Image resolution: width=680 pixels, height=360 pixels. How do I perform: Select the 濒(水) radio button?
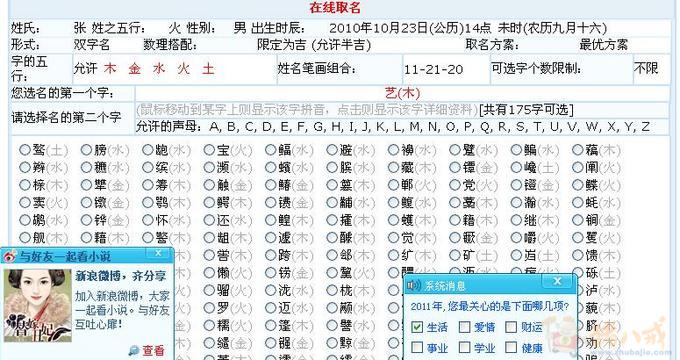click(210, 167)
